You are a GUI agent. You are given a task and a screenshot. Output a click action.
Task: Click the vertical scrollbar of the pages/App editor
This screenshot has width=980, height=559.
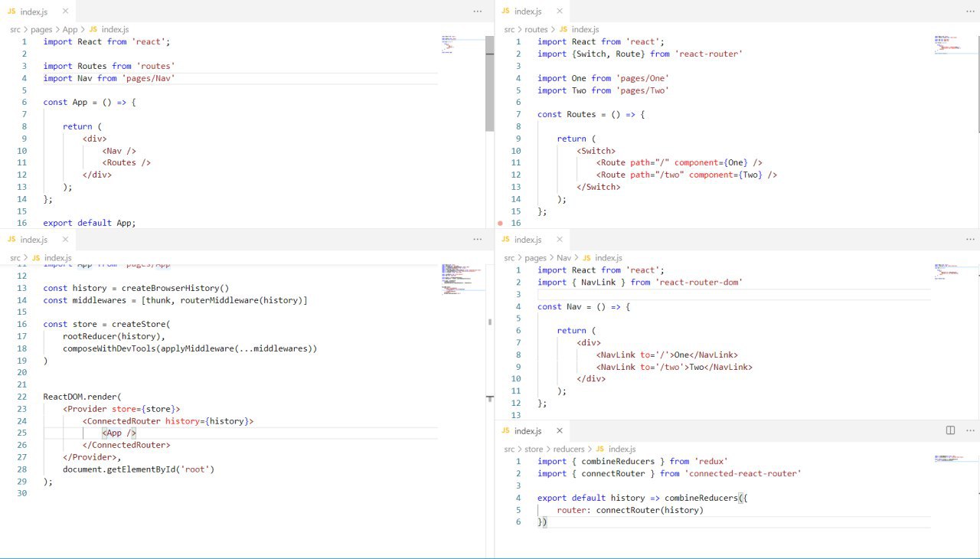[x=490, y=84]
